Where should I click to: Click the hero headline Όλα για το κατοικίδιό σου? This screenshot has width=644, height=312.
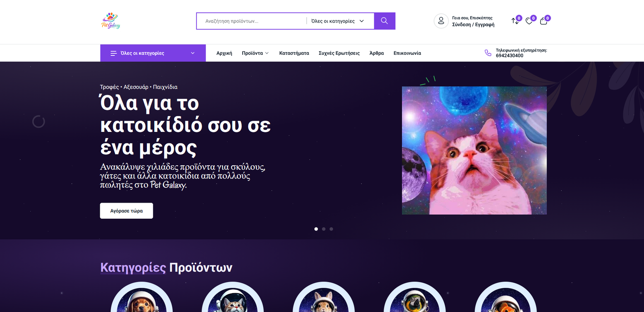185,125
